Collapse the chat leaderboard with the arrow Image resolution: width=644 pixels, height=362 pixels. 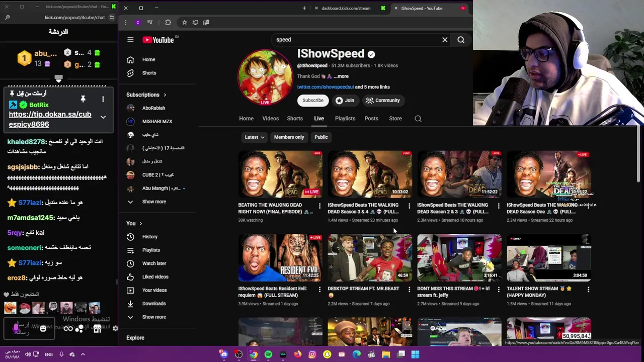(x=58, y=79)
